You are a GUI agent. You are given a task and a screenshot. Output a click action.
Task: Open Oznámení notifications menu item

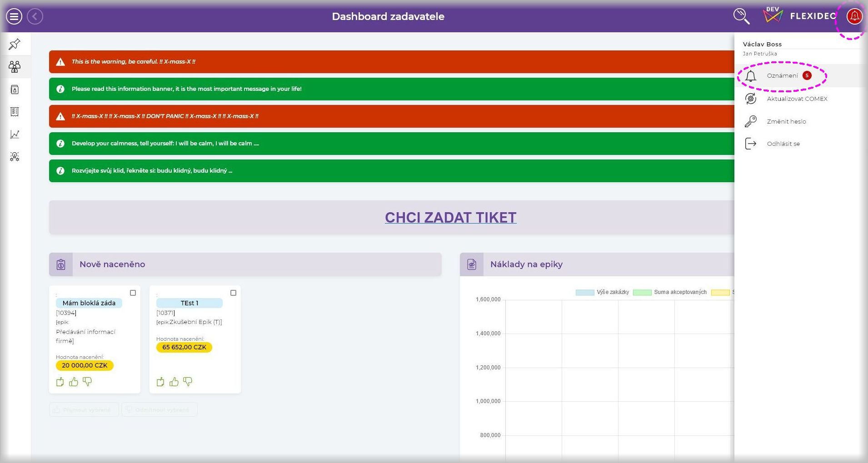[x=782, y=76]
